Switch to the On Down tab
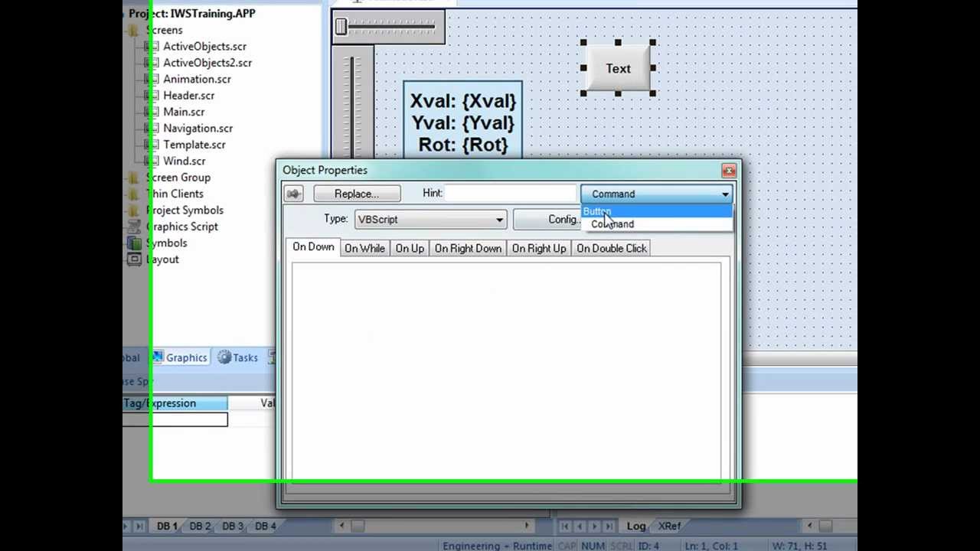The height and width of the screenshot is (551, 980). [x=313, y=247]
